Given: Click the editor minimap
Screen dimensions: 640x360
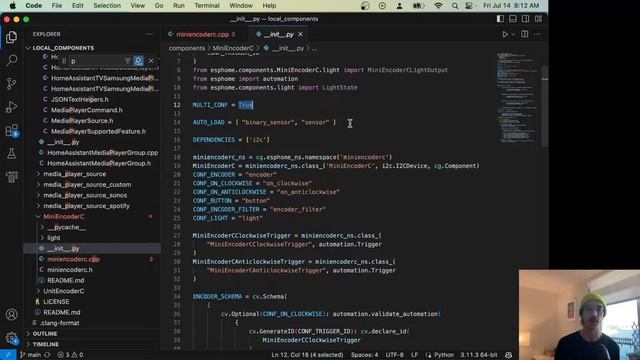Looking at the screenshot, I should [x=518, y=98].
